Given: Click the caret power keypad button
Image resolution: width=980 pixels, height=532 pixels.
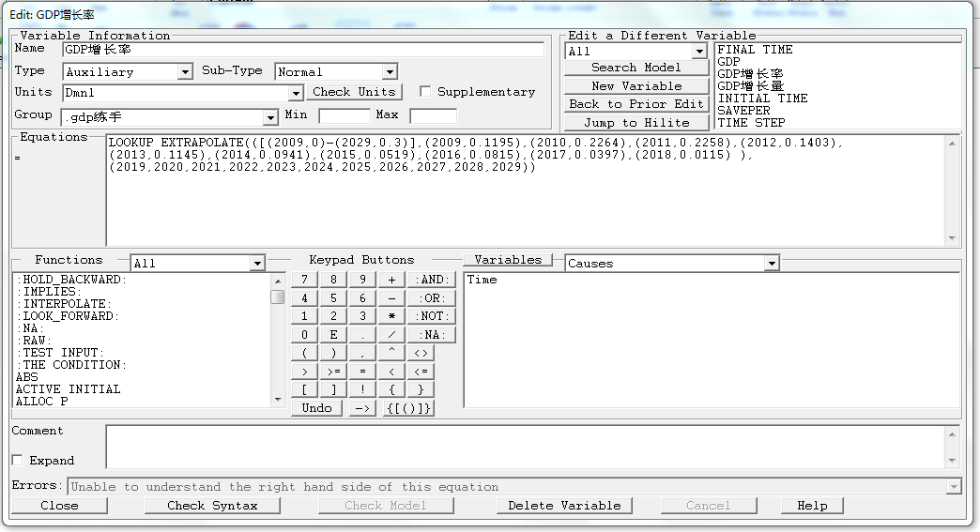Looking at the screenshot, I should [391, 354].
